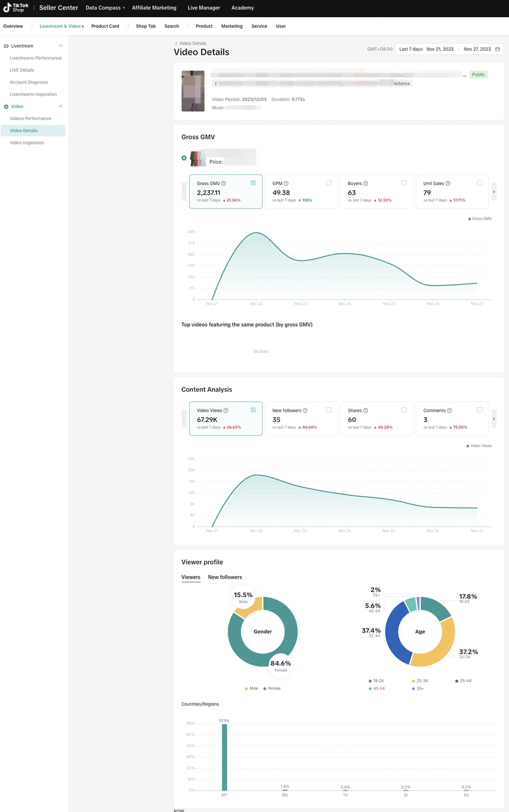Check the New followers metric checkbox

click(328, 410)
